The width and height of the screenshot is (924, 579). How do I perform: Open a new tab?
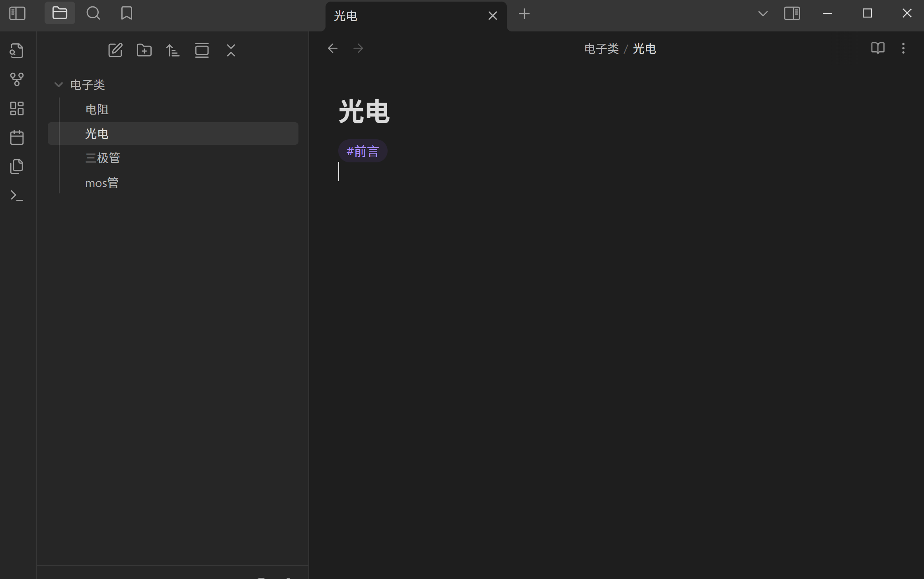(x=524, y=14)
